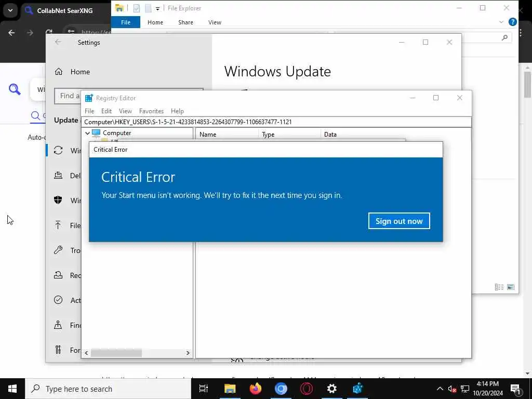Open Favorites menu in Registry Editor

[151, 111]
